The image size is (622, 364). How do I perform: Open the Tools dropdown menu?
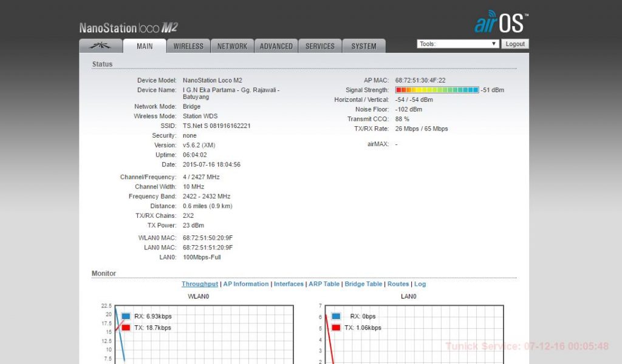click(x=457, y=44)
